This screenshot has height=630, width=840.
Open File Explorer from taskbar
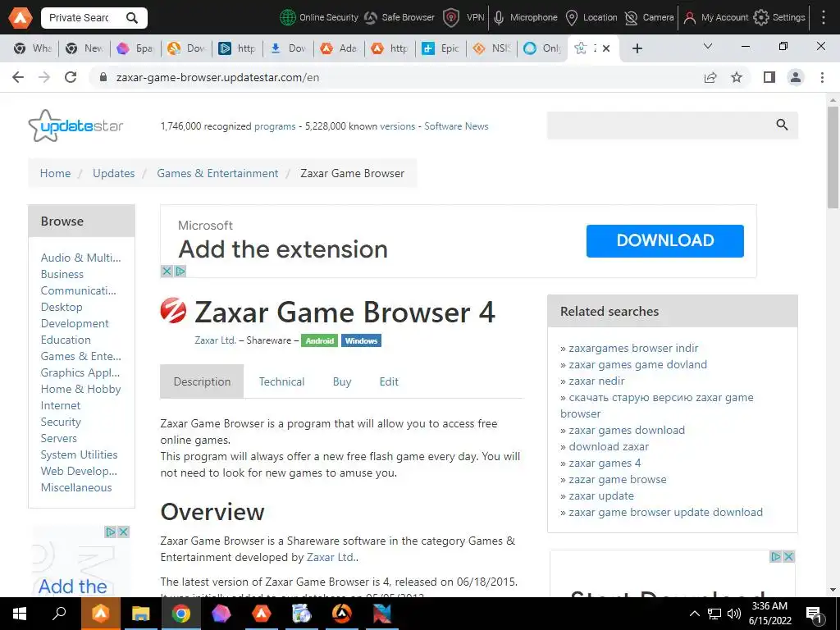140,614
